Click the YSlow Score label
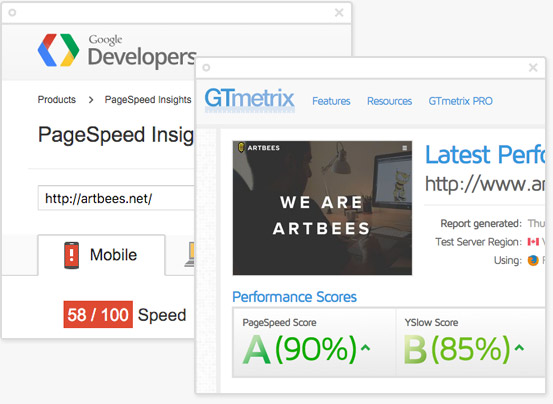Screen dimensions: 553x404 pyautogui.click(x=431, y=323)
